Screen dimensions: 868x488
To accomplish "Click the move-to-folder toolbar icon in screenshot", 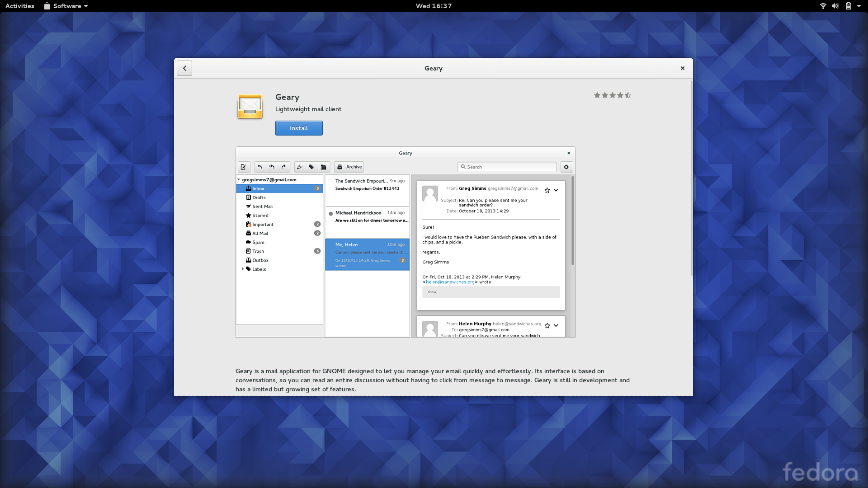I will click(324, 167).
